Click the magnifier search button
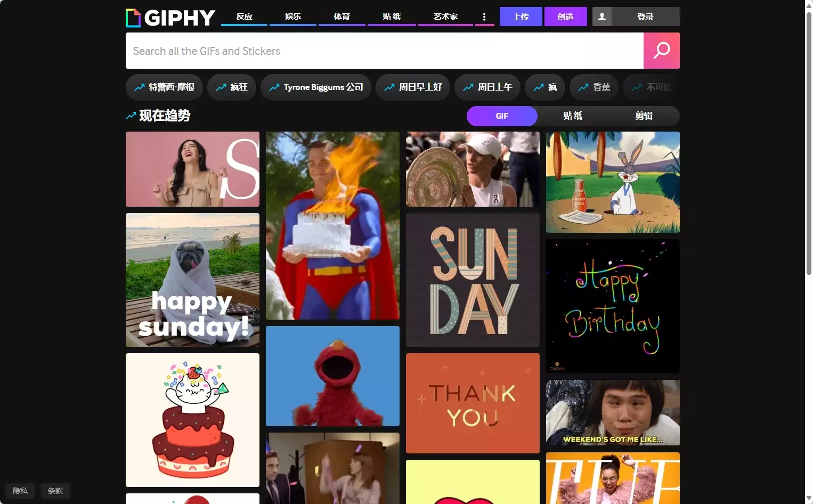Screen dimensions: 813x504 (662, 51)
